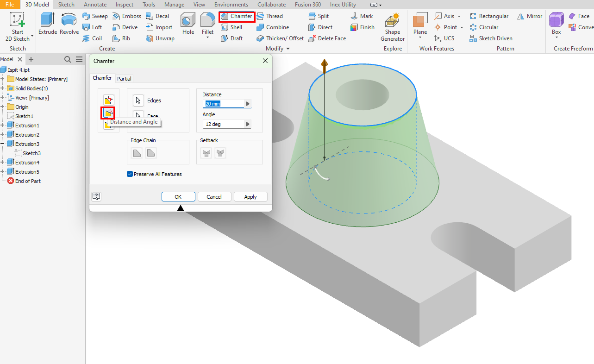Image resolution: width=594 pixels, height=364 pixels.
Task: Click the Apply button
Action: 250,197
